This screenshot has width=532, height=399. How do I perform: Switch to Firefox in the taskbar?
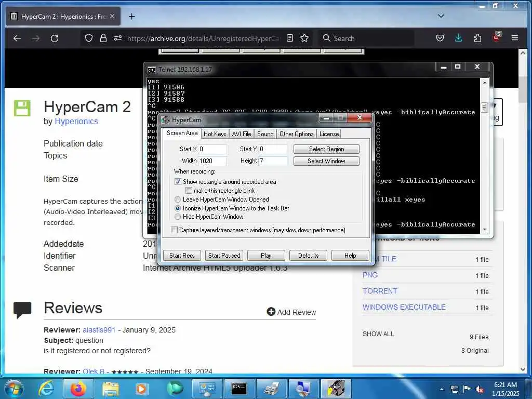(78, 389)
